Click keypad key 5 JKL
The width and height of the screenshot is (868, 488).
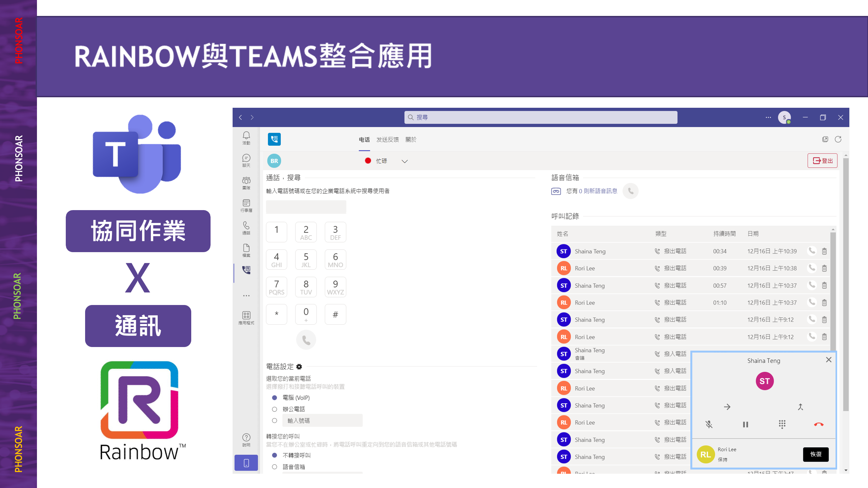[306, 260]
